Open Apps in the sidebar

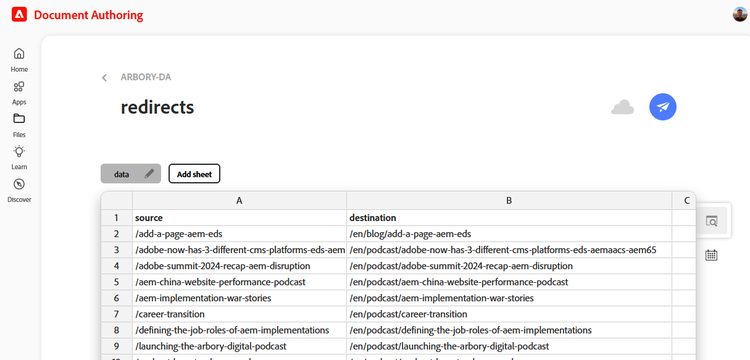click(x=19, y=93)
